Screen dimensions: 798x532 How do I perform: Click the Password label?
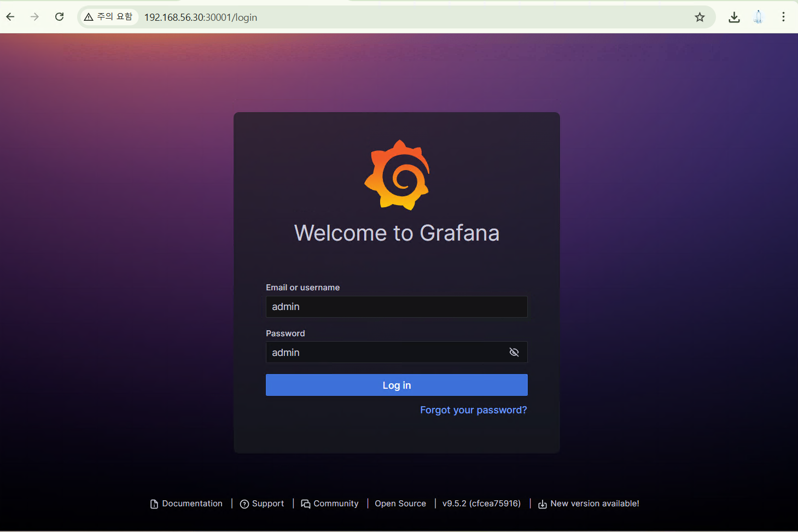pos(285,334)
